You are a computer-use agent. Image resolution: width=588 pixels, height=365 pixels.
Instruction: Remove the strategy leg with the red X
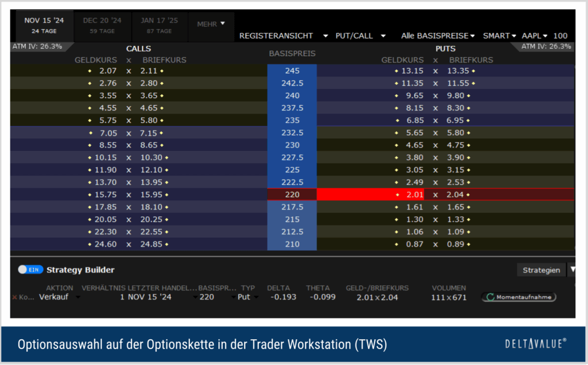(x=15, y=297)
